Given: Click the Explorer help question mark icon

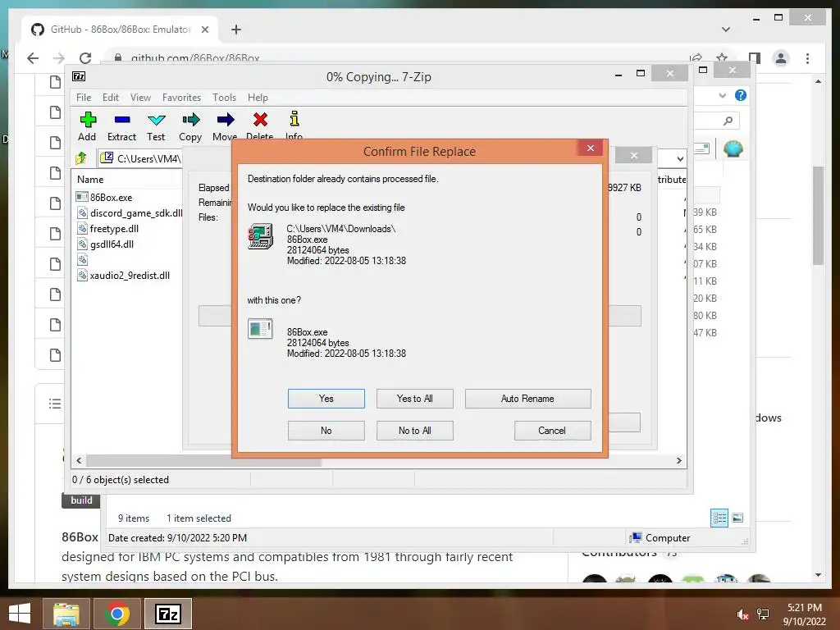Looking at the screenshot, I should 741,95.
